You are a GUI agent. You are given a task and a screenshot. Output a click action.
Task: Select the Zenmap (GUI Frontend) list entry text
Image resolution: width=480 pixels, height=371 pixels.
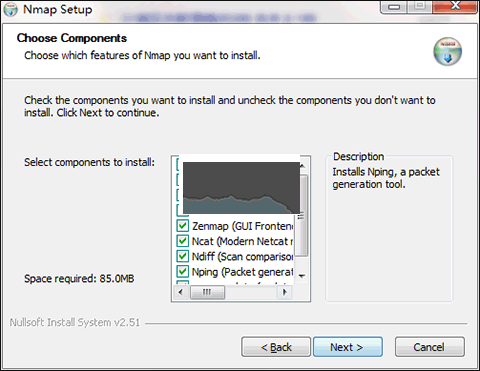click(x=243, y=226)
